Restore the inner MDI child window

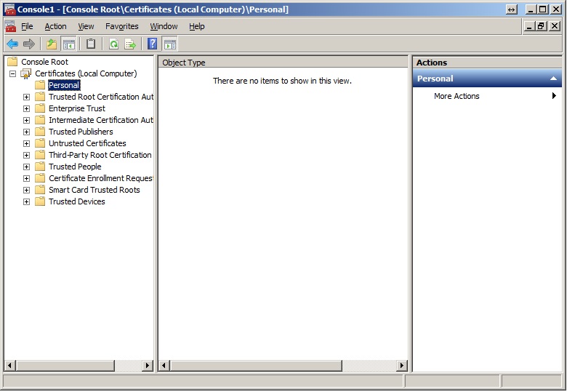click(x=541, y=26)
